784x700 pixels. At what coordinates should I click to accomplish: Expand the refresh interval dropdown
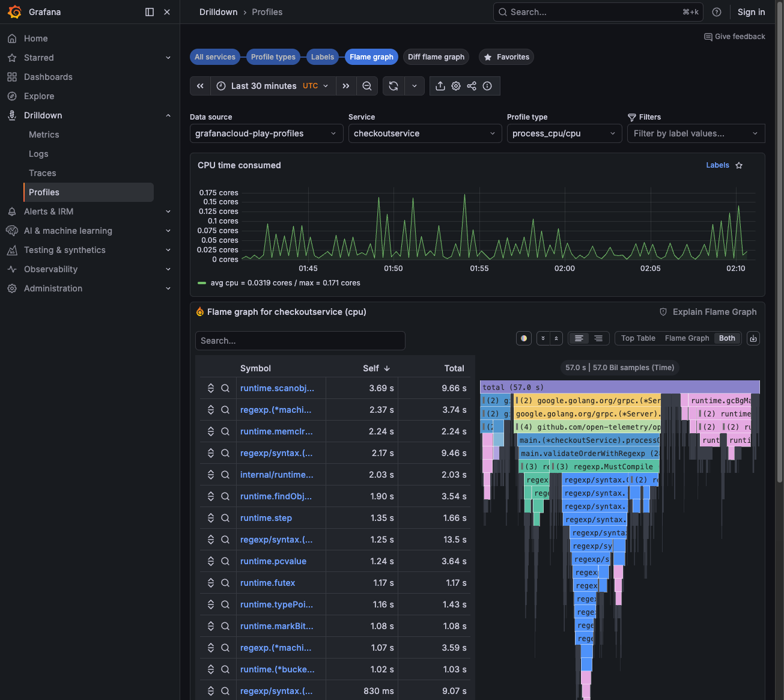pyautogui.click(x=415, y=86)
